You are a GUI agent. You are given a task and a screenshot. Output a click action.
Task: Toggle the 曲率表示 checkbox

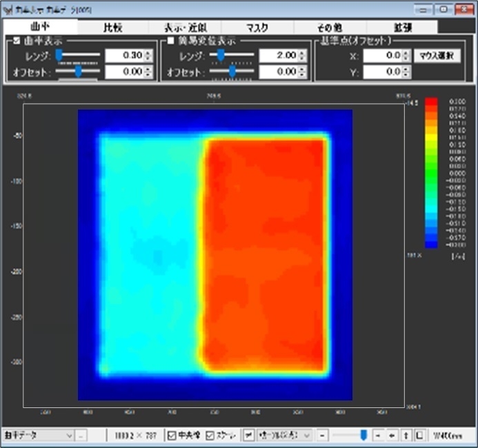pos(17,41)
